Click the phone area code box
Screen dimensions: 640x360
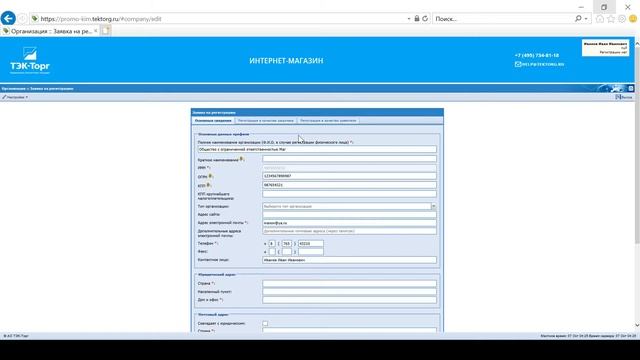pos(287,244)
